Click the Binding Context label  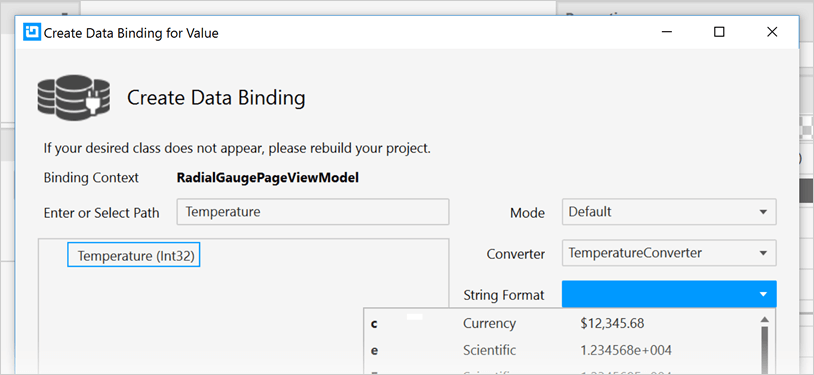(x=91, y=178)
